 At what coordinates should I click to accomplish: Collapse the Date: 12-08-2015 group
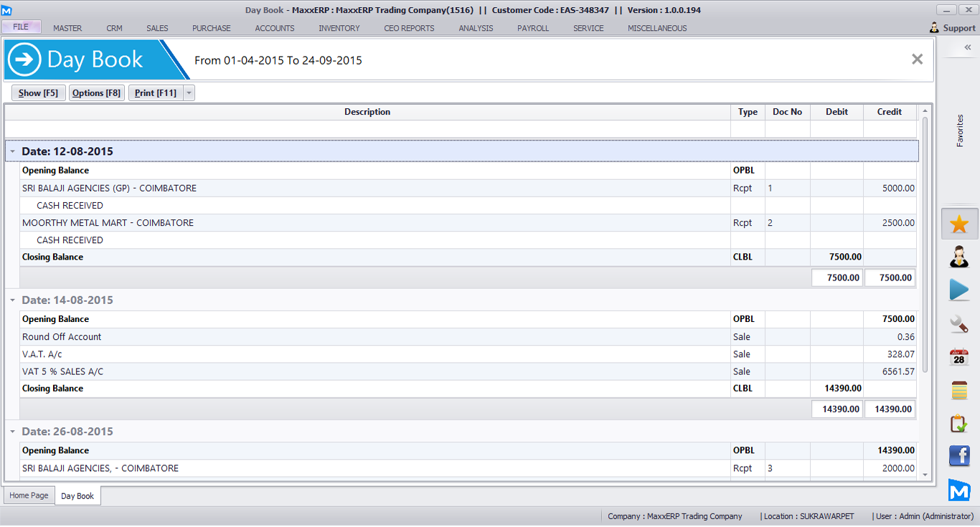(x=13, y=152)
